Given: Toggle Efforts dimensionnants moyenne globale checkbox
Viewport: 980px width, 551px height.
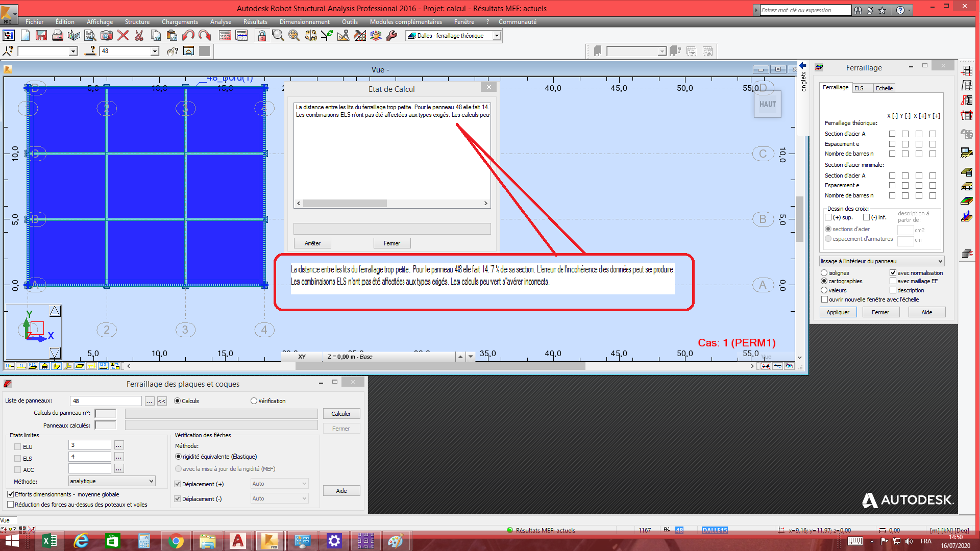Looking at the screenshot, I should [x=10, y=494].
